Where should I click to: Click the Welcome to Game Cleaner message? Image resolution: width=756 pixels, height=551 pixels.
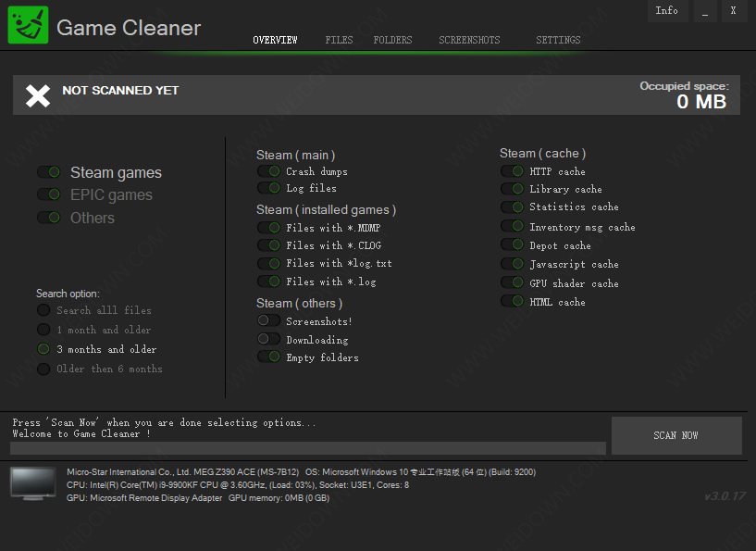(81, 433)
